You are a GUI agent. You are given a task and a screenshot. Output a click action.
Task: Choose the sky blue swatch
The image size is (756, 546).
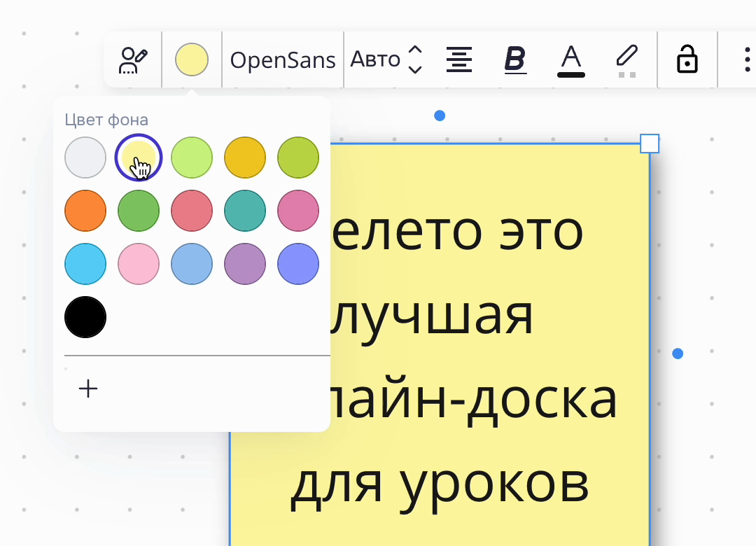(x=85, y=264)
